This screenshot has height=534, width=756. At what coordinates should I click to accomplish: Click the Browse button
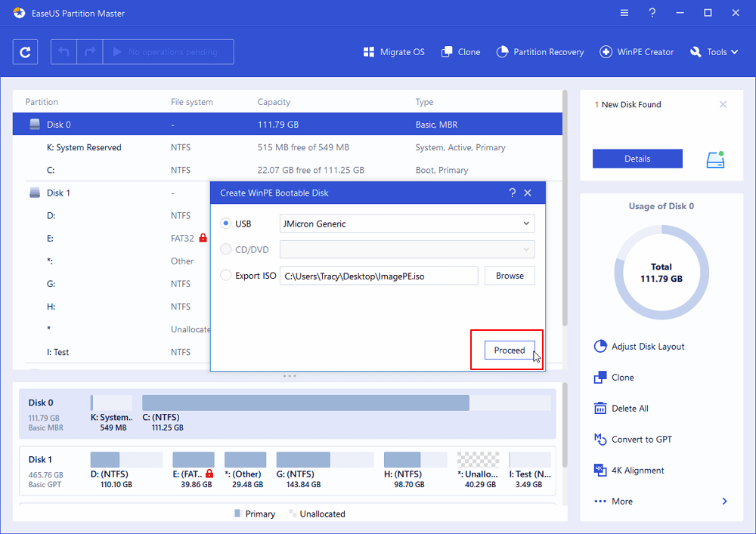(510, 276)
